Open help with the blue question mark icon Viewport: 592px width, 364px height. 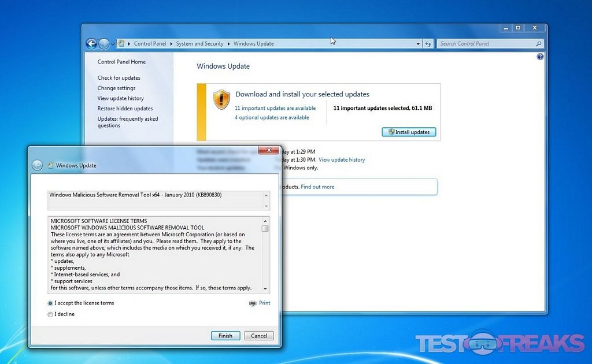tap(541, 57)
